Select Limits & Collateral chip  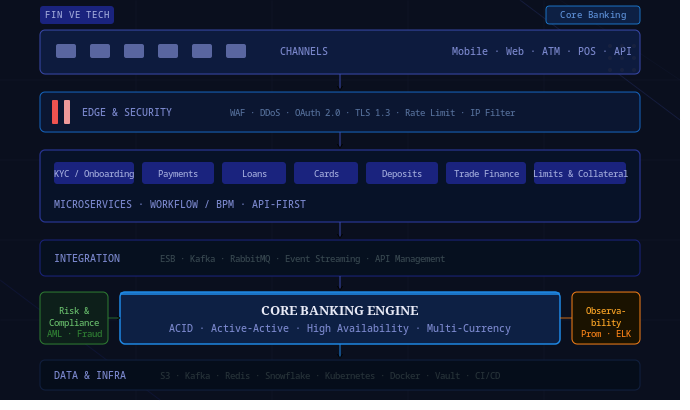pos(580,173)
